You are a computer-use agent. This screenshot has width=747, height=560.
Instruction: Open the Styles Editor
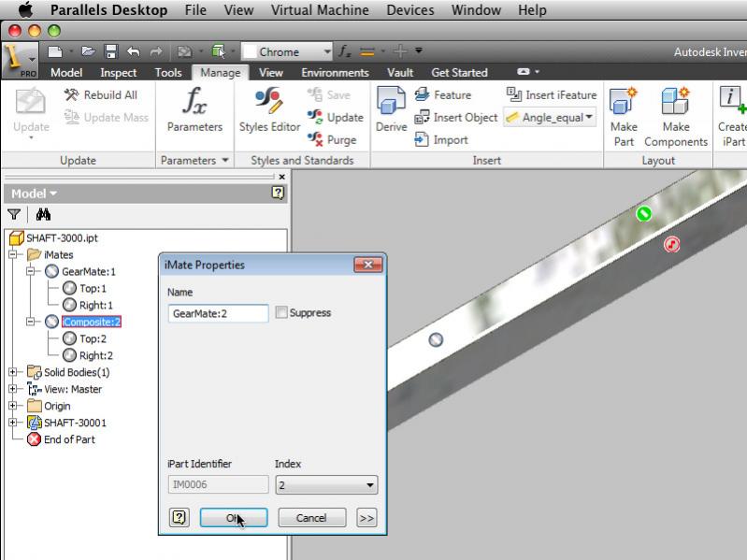tap(269, 110)
